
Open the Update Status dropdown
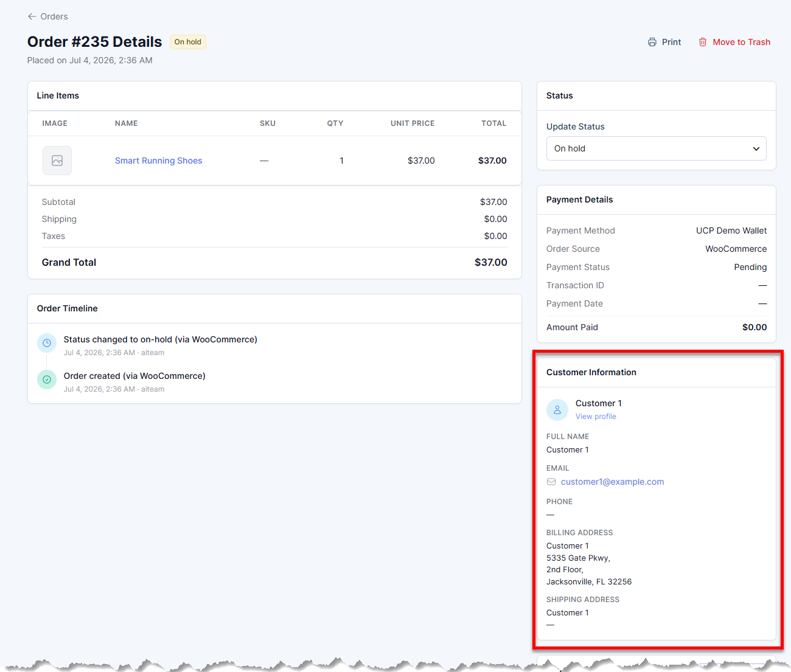point(657,148)
